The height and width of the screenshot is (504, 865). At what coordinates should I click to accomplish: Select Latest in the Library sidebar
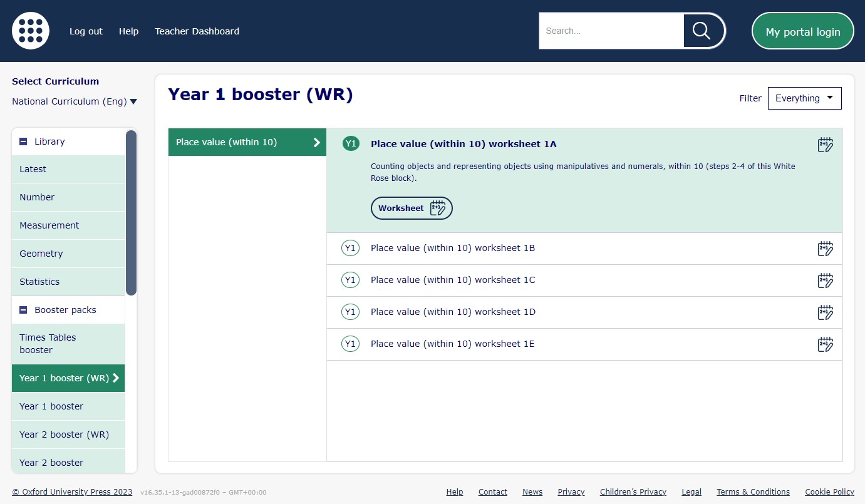pos(68,169)
